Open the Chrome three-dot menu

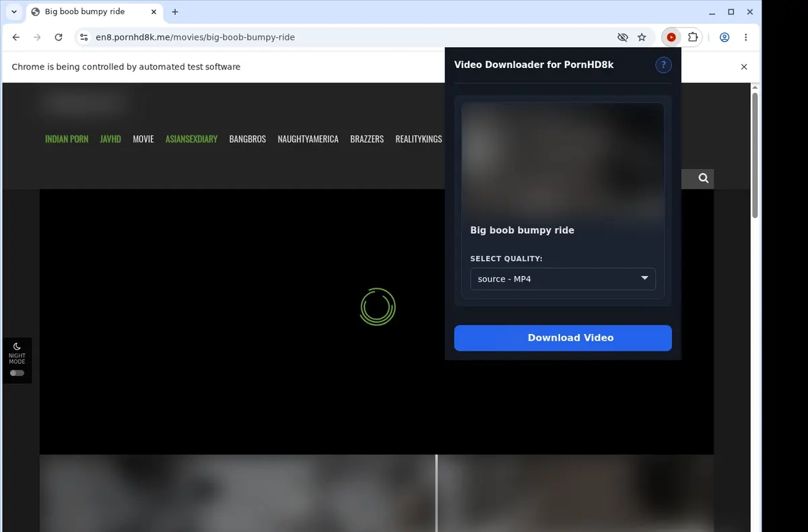(746, 38)
